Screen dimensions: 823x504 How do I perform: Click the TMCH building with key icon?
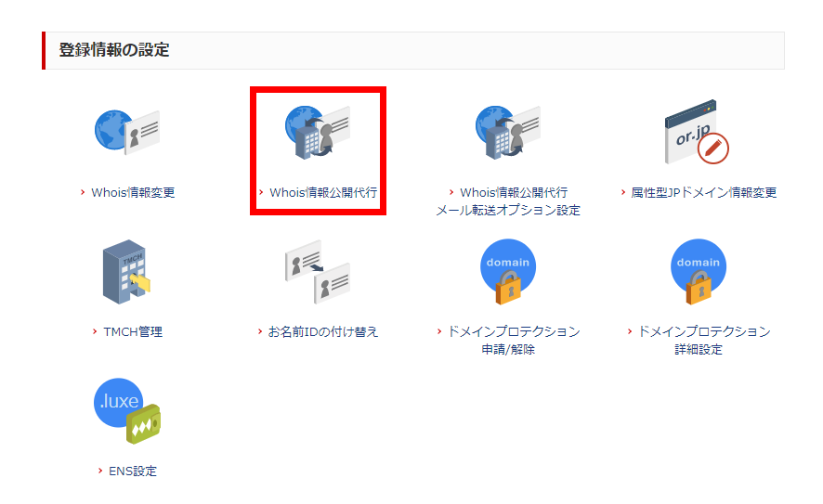coord(127,272)
